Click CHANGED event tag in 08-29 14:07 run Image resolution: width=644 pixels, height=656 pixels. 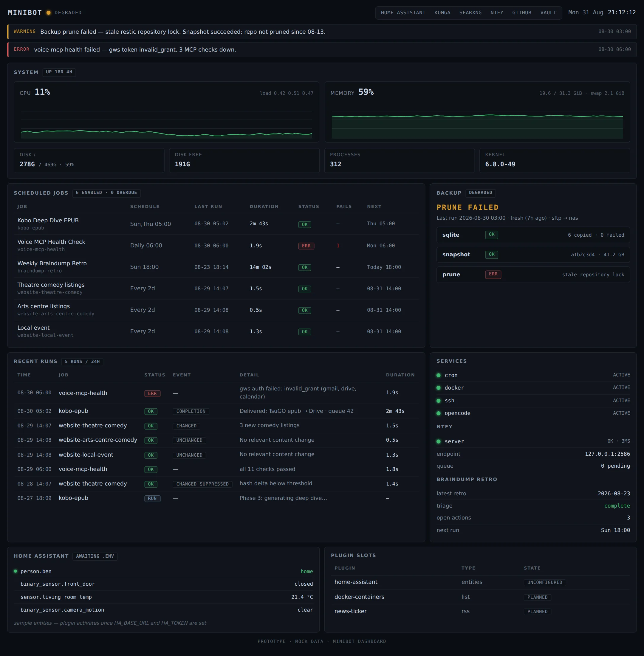[x=186, y=426]
